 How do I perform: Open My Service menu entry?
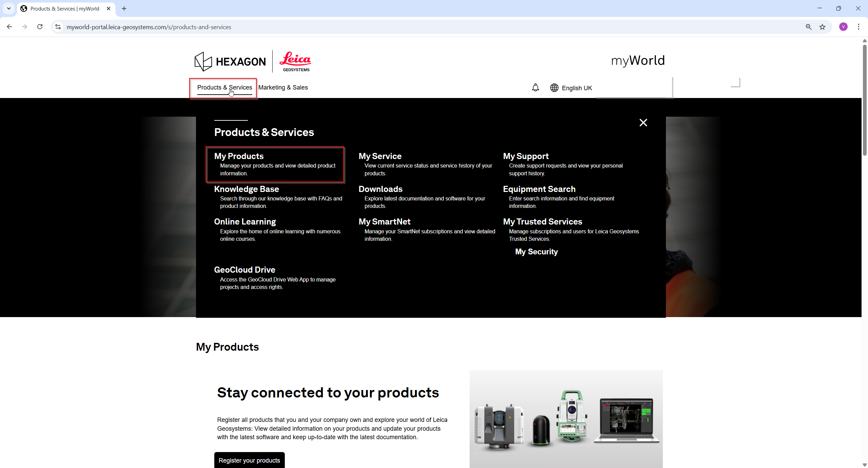pyautogui.click(x=380, y=156)
